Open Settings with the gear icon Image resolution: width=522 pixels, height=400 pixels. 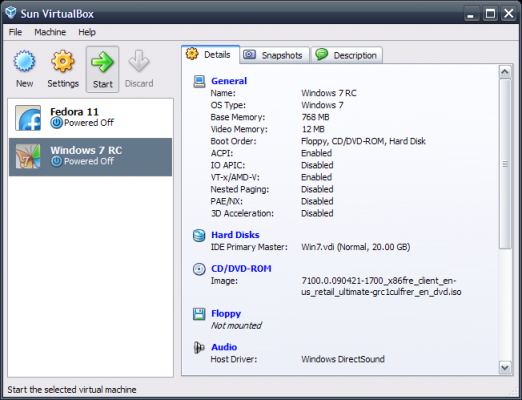click(x=62, y=61)
